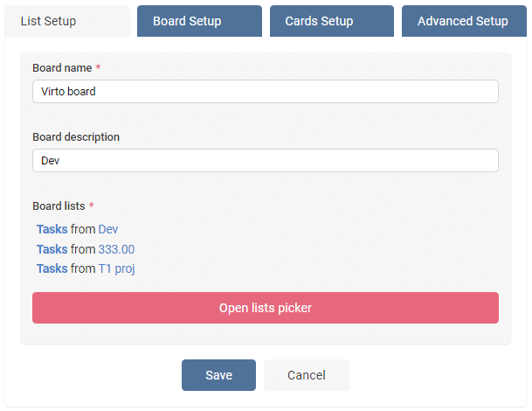Focus the Board description text box

click(x=266, y=160)
